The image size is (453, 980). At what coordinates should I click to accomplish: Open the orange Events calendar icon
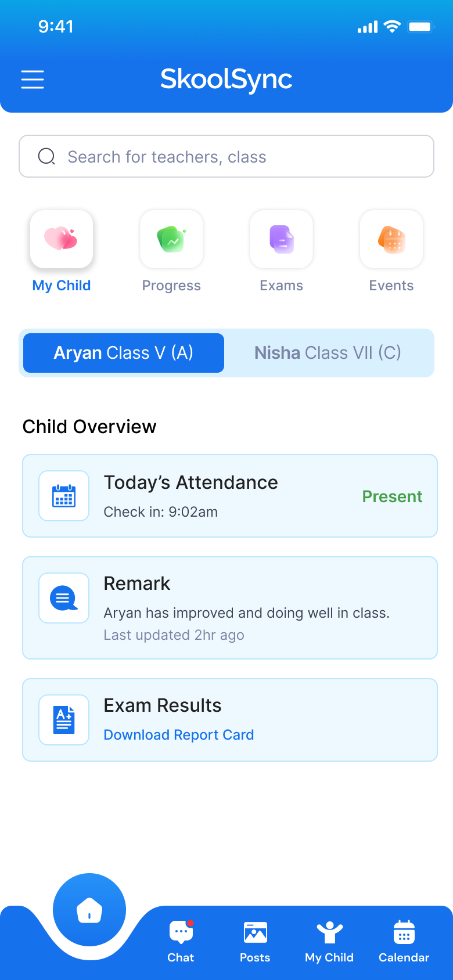click(391, 239)
